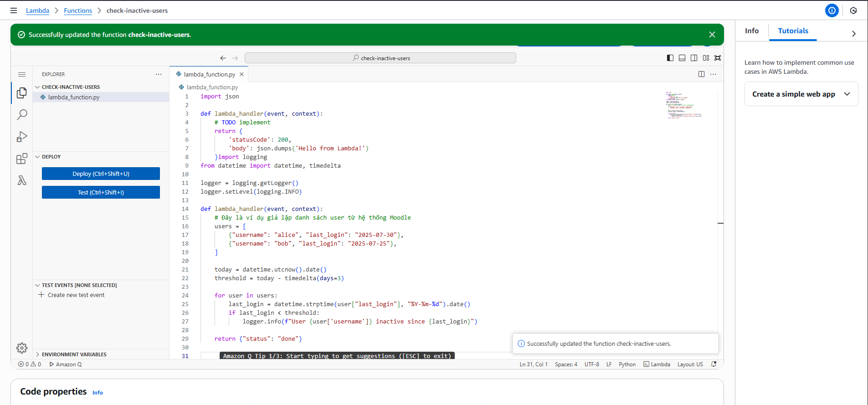Open the Lambda icon in activity bar

(x=22, y=180)
